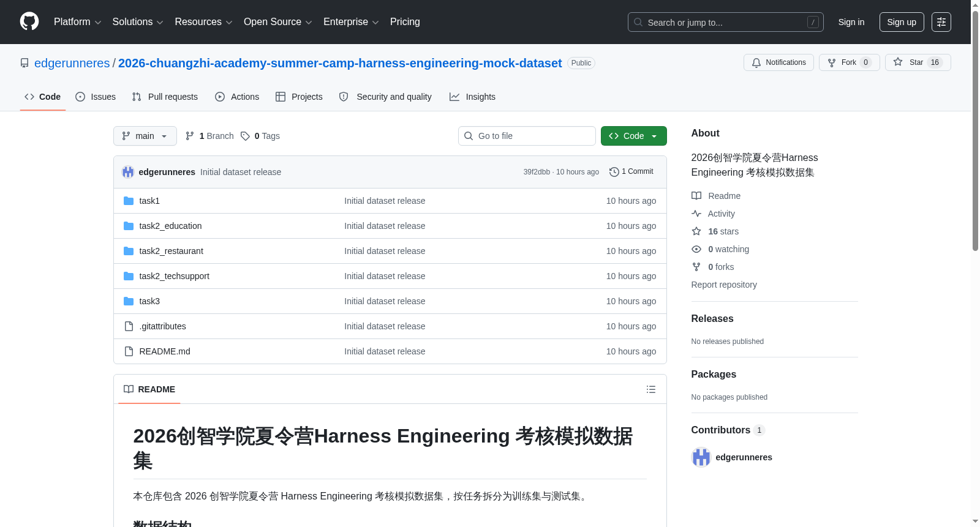Open commit hash 39f2dbb
980x527 pixels.
(537, 172)
